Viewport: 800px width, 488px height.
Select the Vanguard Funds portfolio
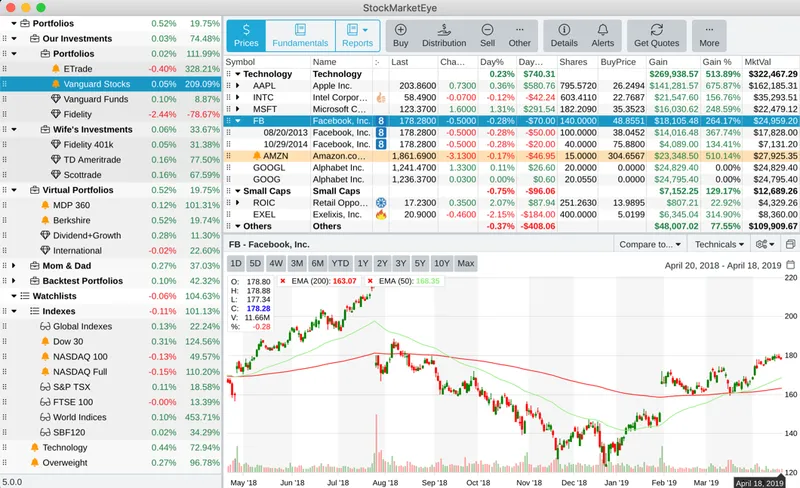(x=111, y=99)
